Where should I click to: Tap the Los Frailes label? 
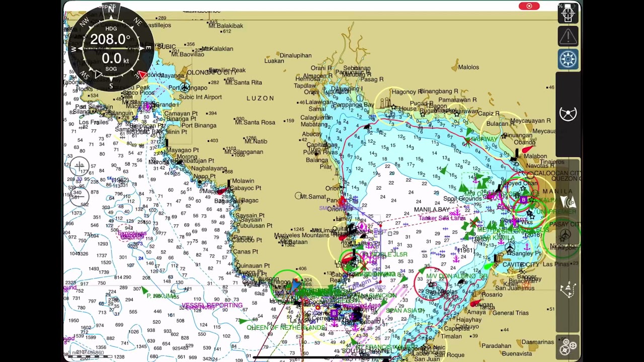[94, 122]
